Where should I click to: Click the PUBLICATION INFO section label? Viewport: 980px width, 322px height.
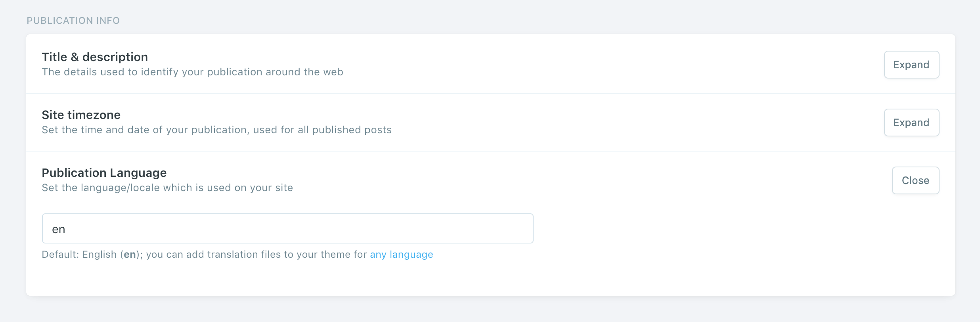point(73,20)
